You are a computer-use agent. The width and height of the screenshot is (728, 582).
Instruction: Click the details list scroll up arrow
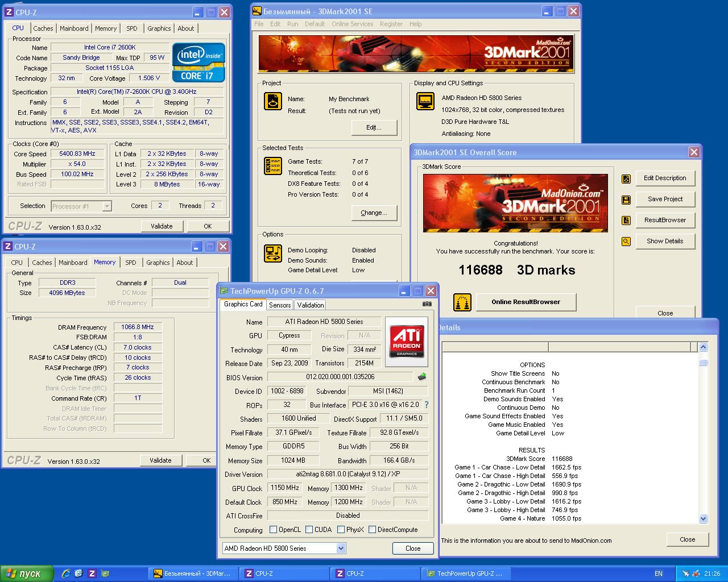point(703,347)
